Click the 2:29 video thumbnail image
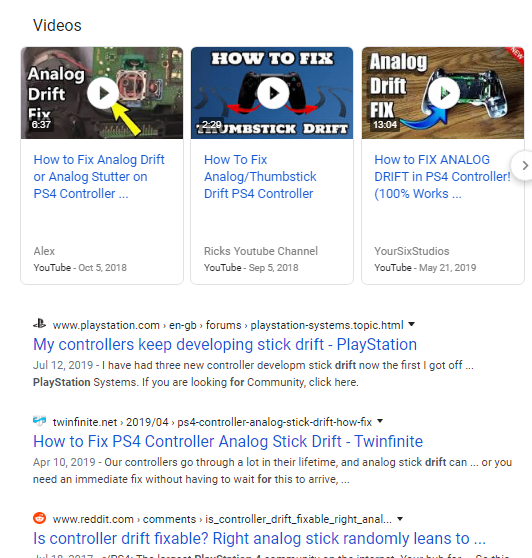This screenshot has height=558, width=532. [272, 93]
